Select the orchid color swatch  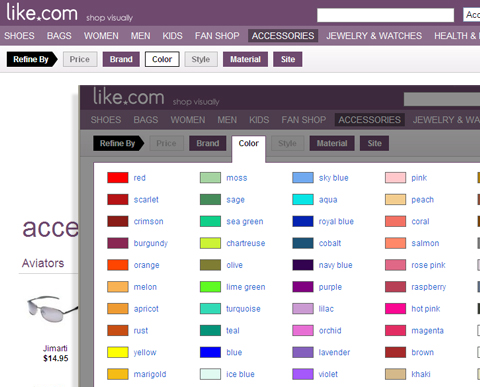coord(303,330)
